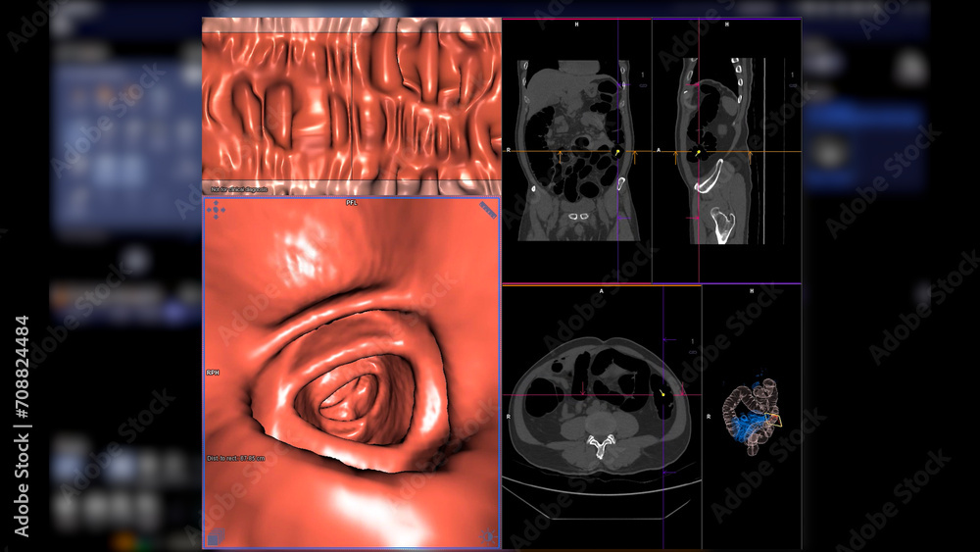Click the link icon in coronal view
Image resolution: width=980 pixels, height=552 pixels.
643,85
